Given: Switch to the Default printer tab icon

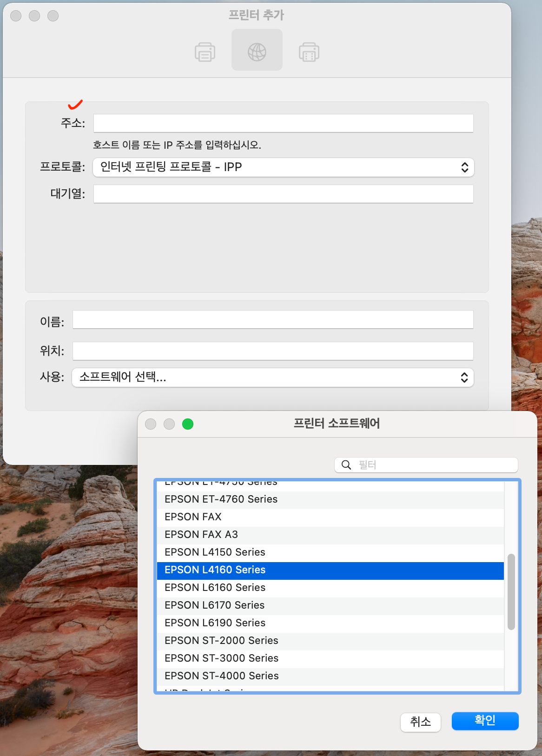Looking at the screenshot, I should pyautogui.click(x=205, y=52).
